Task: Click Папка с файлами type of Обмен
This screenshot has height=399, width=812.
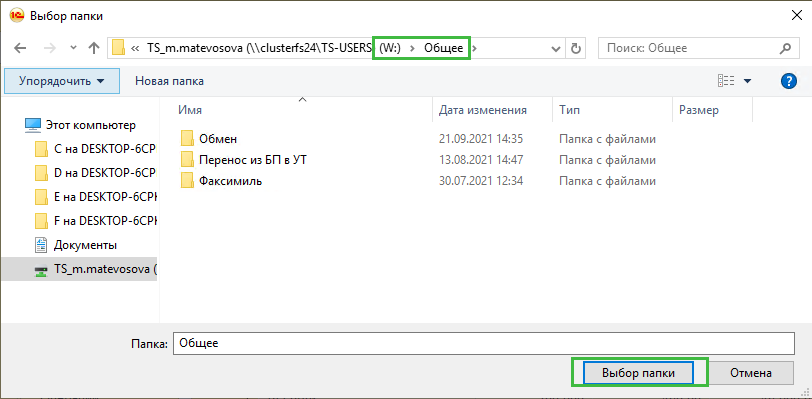Action: coord(607,139)
